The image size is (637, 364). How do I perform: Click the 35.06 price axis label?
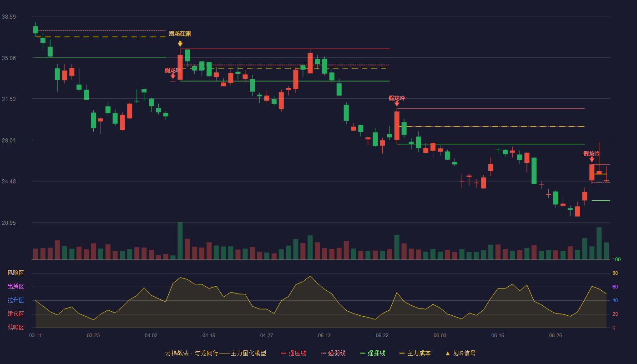point(9,58)
